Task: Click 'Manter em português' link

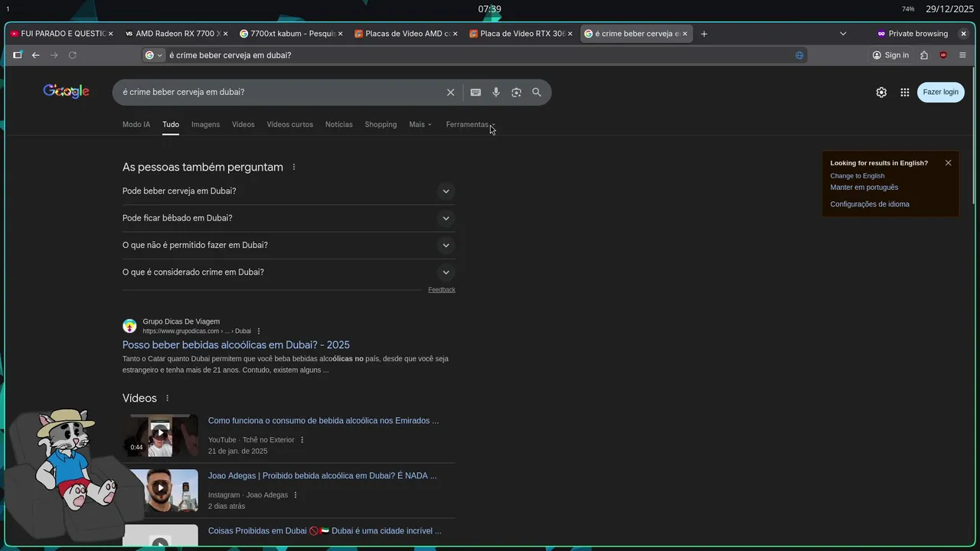Action: click(x=864, y=187)
